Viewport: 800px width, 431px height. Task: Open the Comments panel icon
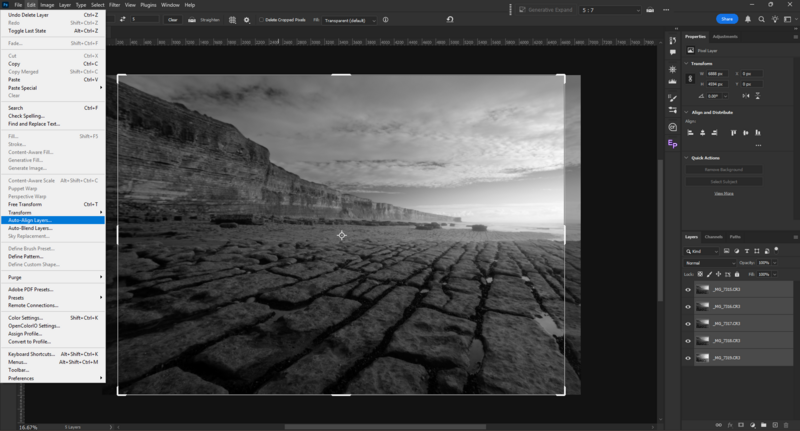tap(672, 52)
